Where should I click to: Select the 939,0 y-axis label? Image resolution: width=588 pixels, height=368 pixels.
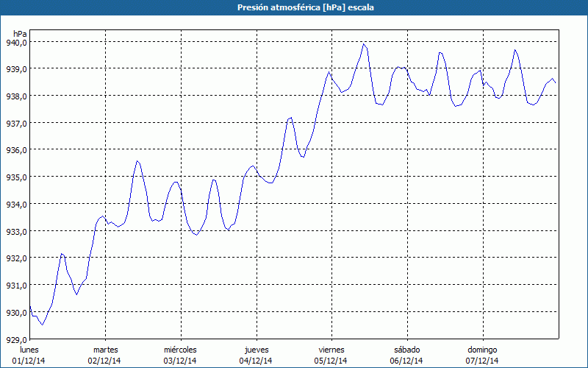coord(16,69)
